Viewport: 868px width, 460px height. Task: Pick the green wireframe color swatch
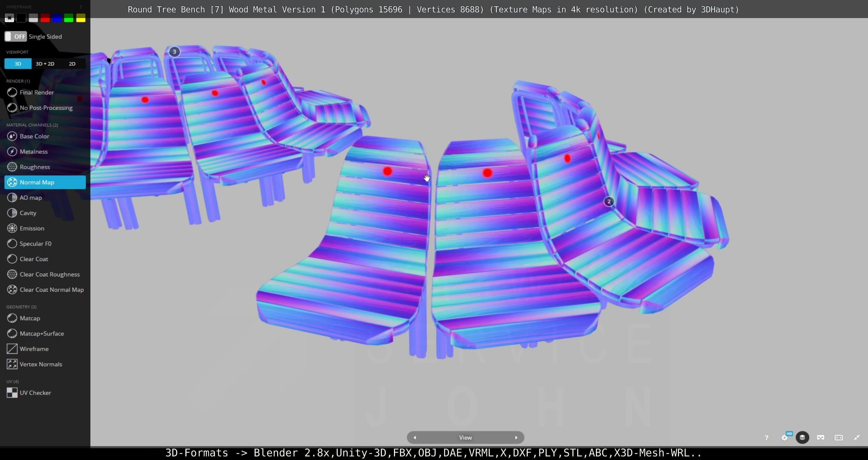[x=69, y=18]
